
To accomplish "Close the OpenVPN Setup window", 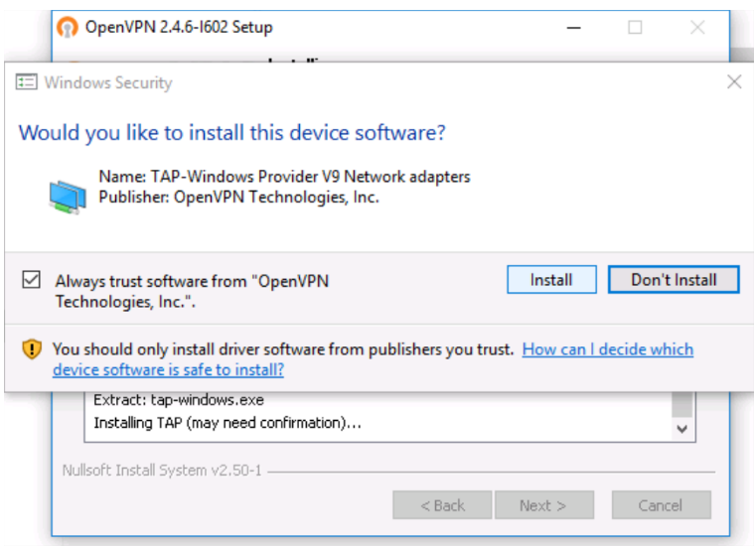I will pos(697,28).
